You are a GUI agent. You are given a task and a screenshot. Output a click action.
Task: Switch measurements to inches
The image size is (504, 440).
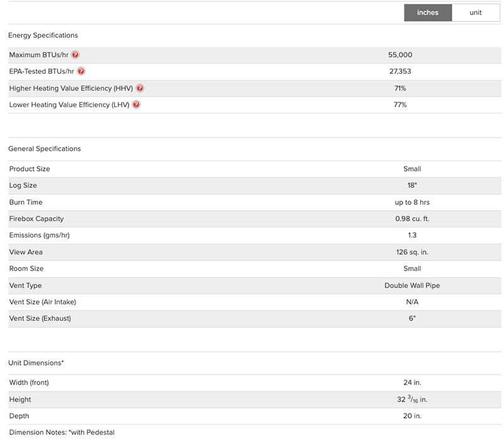(428, 13)
